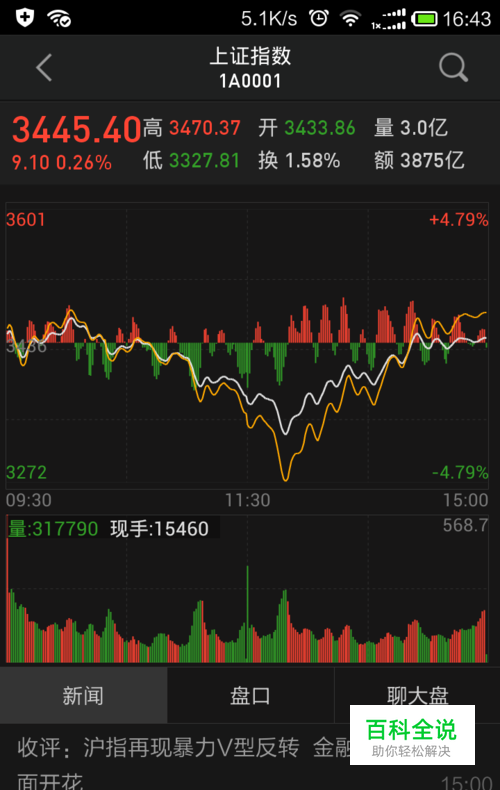Tap the index title 上证指数 1A0001
Image resolution: width=500 pixels, height=790 pixels.
[x=250, y=68]
